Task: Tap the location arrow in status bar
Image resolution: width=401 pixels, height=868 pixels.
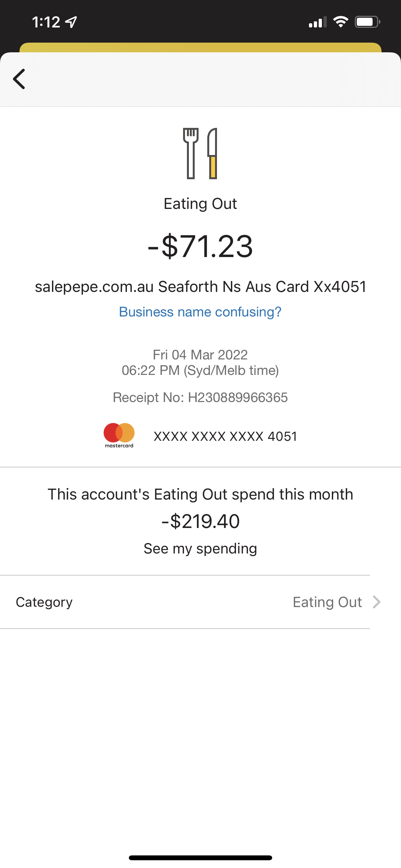Action: pyautogui.click(x=71, y=22)
